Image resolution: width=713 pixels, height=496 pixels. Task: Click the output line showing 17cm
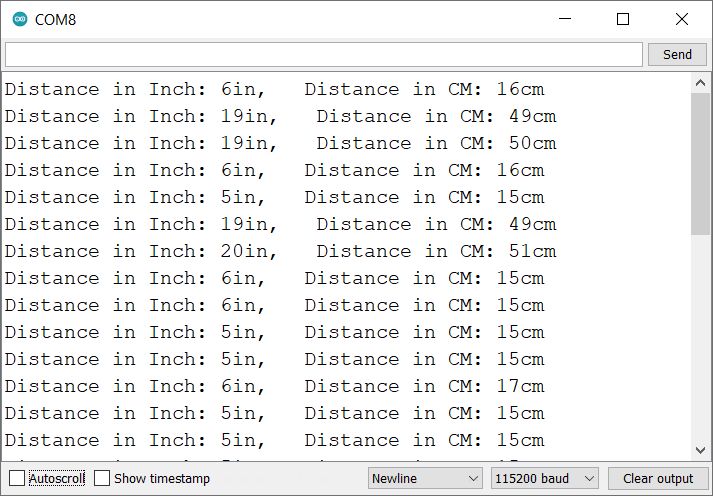[x=275, y=386]
